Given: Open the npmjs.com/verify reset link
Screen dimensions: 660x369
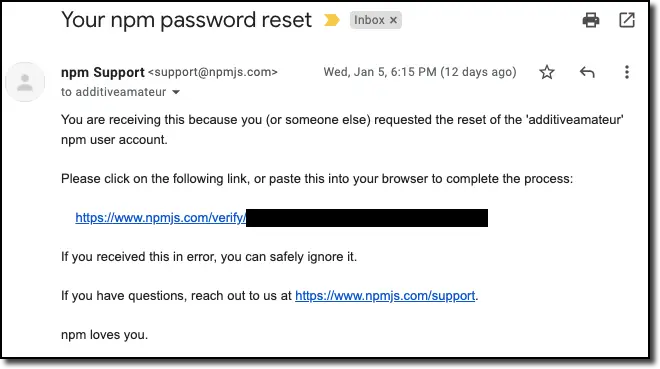Looking at the screenshot, I should click(160, 218).
